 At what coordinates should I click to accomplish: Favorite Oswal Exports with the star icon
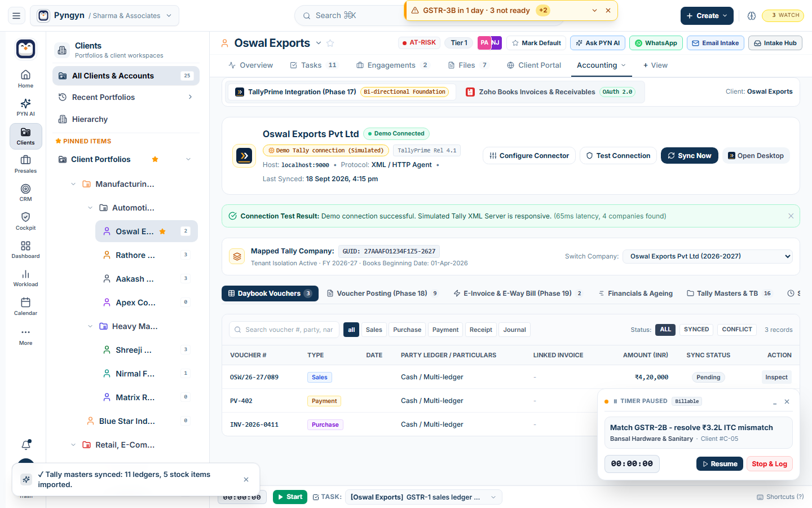[x=330, y=43]
